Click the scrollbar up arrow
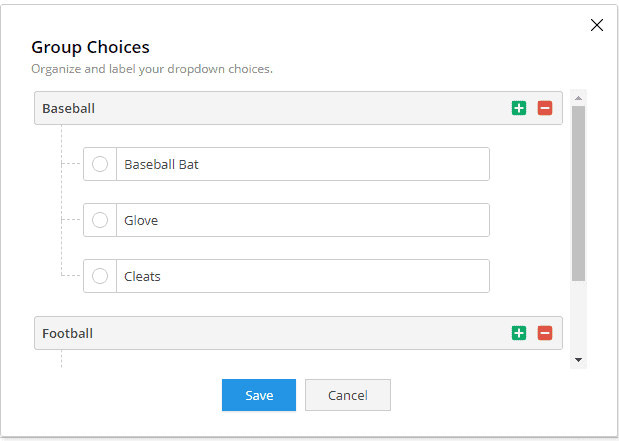The image size is (619, 441). coord(578,98)
